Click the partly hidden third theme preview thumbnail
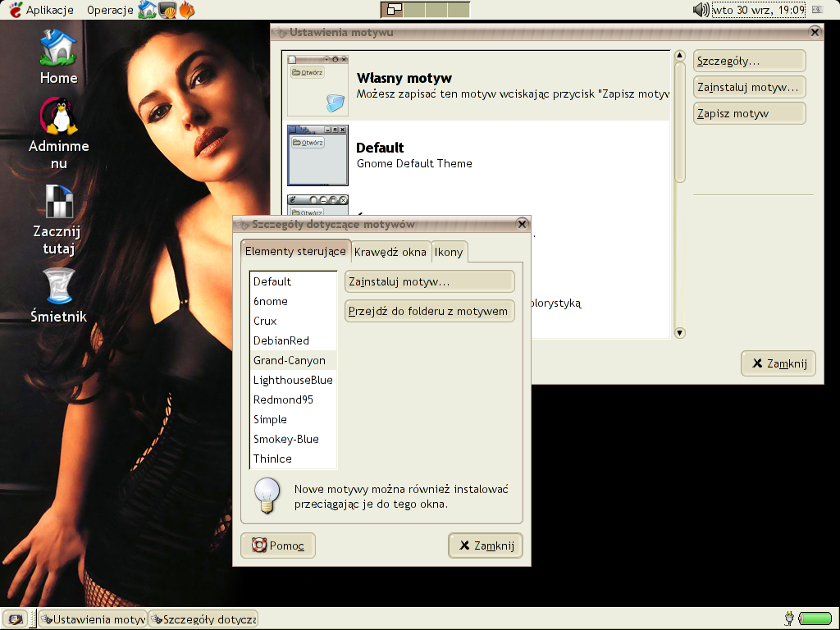The height and width of the screenshot is (630, 840). pyautogui.click(x=317, y=205)
